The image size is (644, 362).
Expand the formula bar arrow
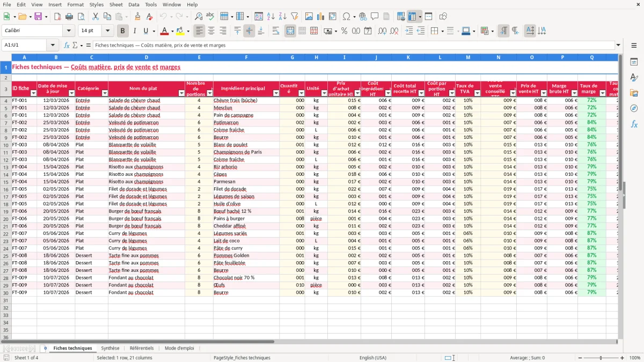coord(618,45)
